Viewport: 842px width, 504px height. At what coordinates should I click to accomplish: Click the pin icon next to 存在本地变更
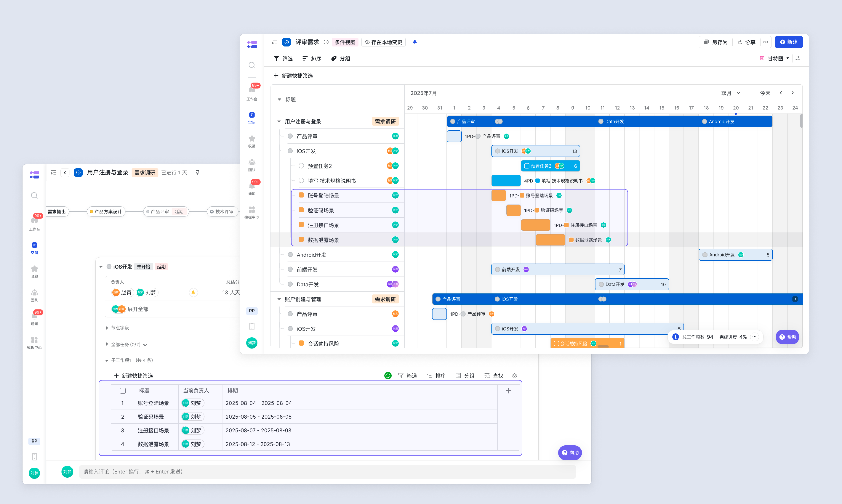414,42
